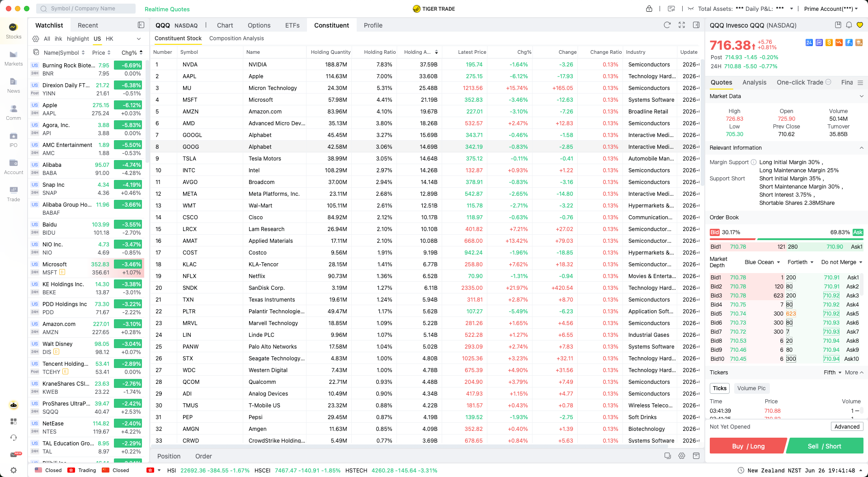The image size is (868, 477).
Task: Open the Do not Merge dropdown
Action: pos(842,262)
